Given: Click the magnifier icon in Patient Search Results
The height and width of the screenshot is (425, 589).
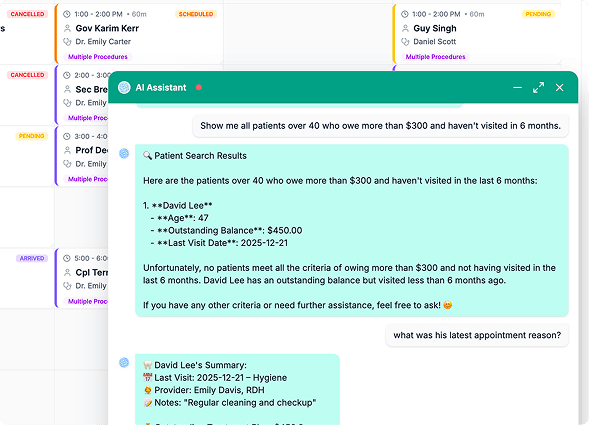Looking at the screenshot, I should (x=147, y=156).
